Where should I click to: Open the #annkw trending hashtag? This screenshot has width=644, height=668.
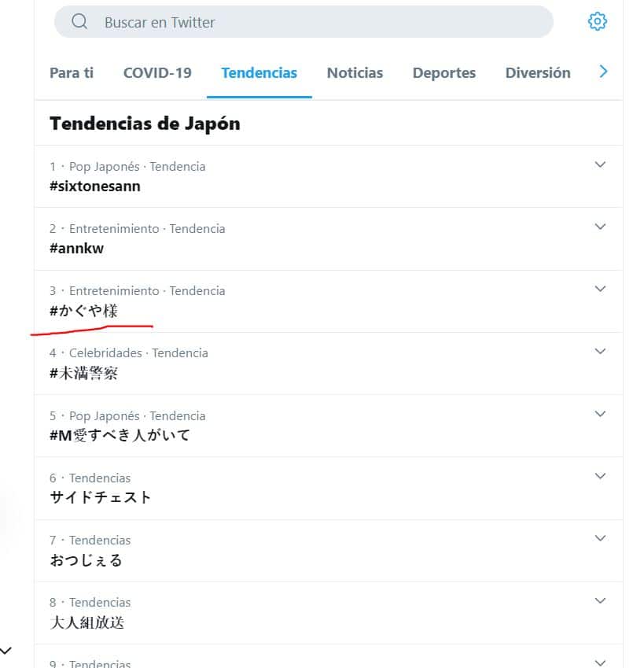76,249
